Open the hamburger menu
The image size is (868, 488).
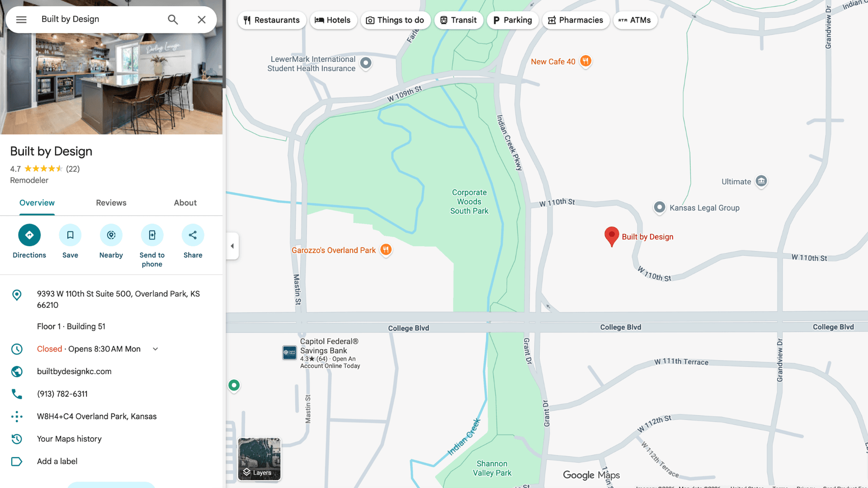click(21, 19)
